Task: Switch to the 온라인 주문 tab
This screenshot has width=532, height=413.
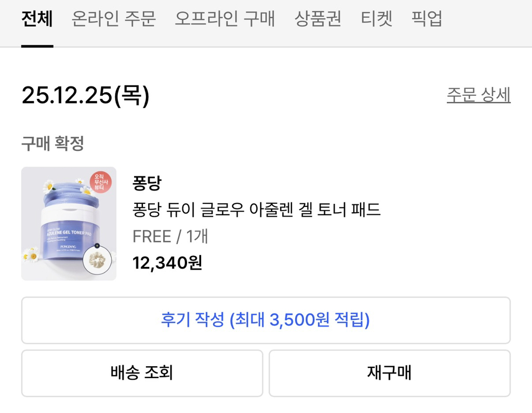Action: click(x=113, y=19)
